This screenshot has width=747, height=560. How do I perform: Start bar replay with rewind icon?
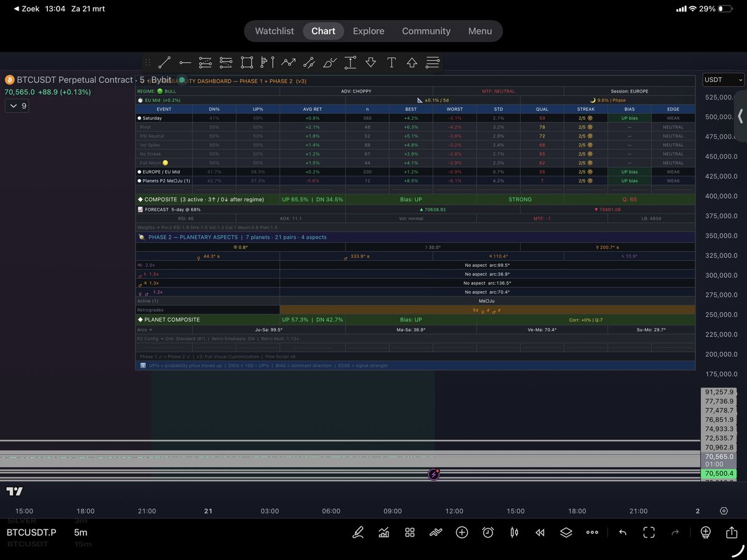[540, 532]
